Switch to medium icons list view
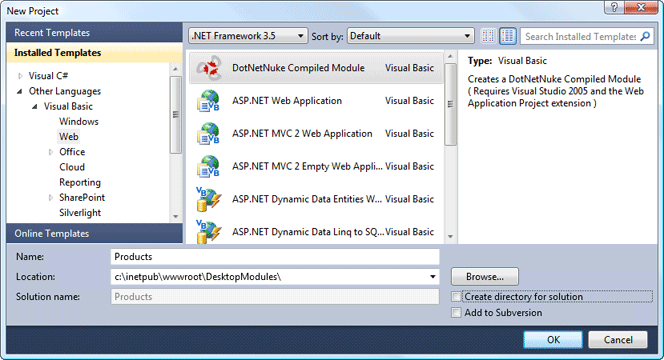The image size is (664, 360). tap(508, 36)
